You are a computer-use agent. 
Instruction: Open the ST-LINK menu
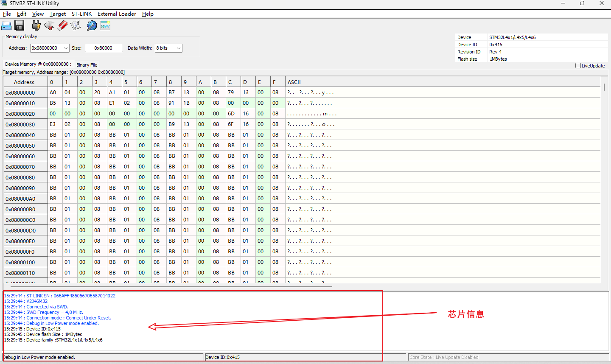[x=81, y=14]
